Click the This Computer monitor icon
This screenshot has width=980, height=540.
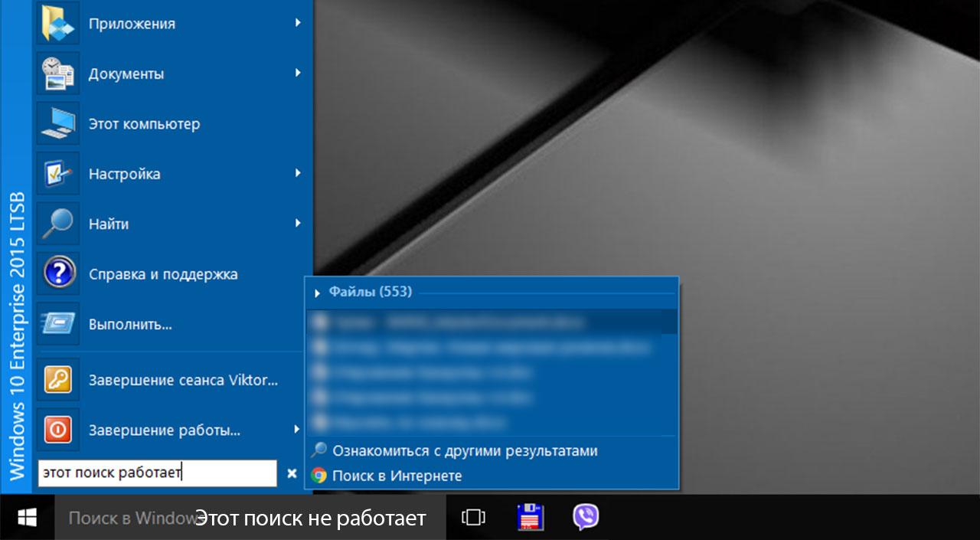coord(58,124)
